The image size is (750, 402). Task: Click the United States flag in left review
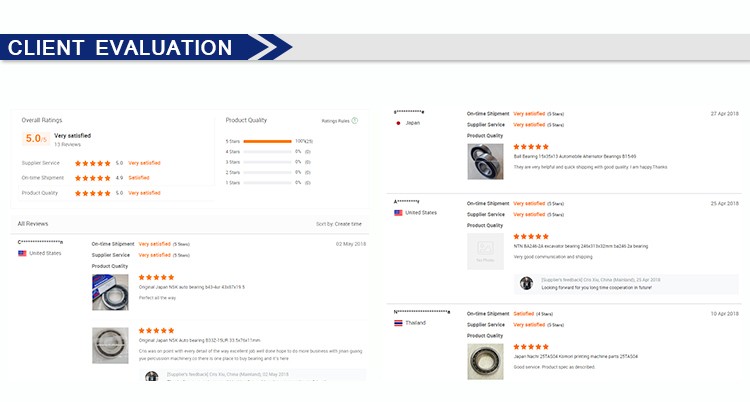tap(22, 253)
